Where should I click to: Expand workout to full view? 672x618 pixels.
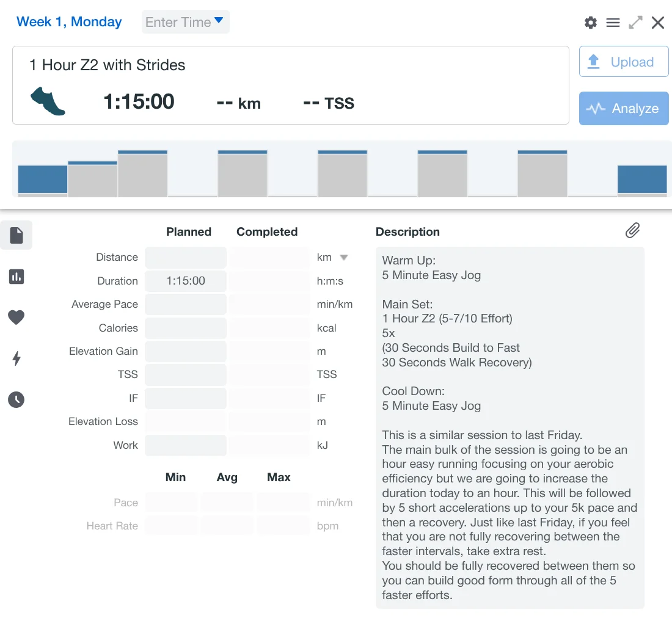635,23
